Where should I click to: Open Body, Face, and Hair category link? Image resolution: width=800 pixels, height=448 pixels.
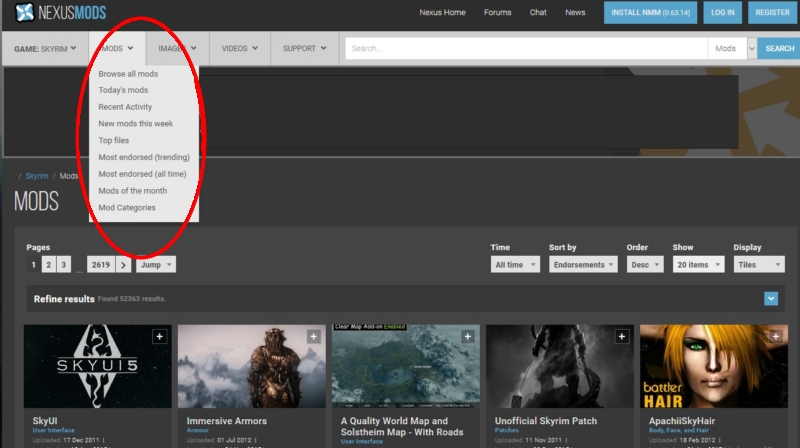(679, 431)
